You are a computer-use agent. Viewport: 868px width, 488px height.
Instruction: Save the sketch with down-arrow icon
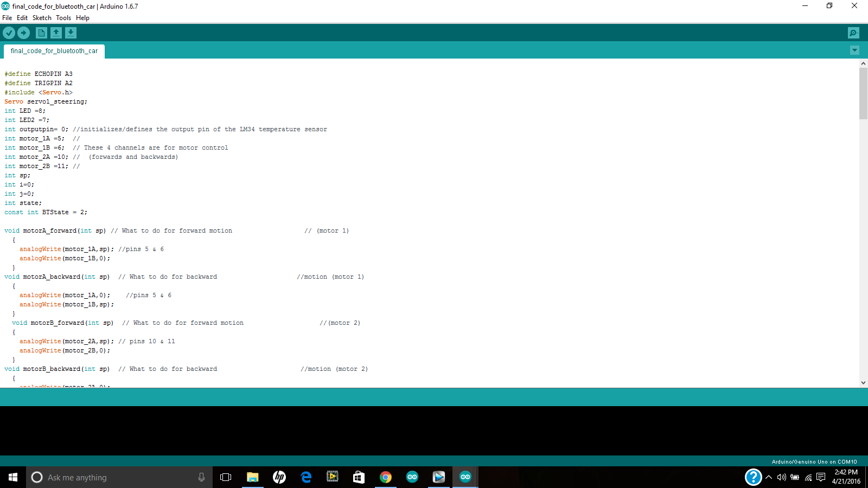click(x=71, y=33)
